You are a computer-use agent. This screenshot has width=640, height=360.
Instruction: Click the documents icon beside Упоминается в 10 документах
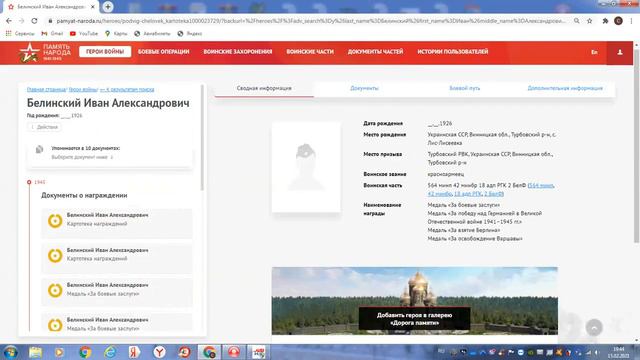(x=39, y=149)
